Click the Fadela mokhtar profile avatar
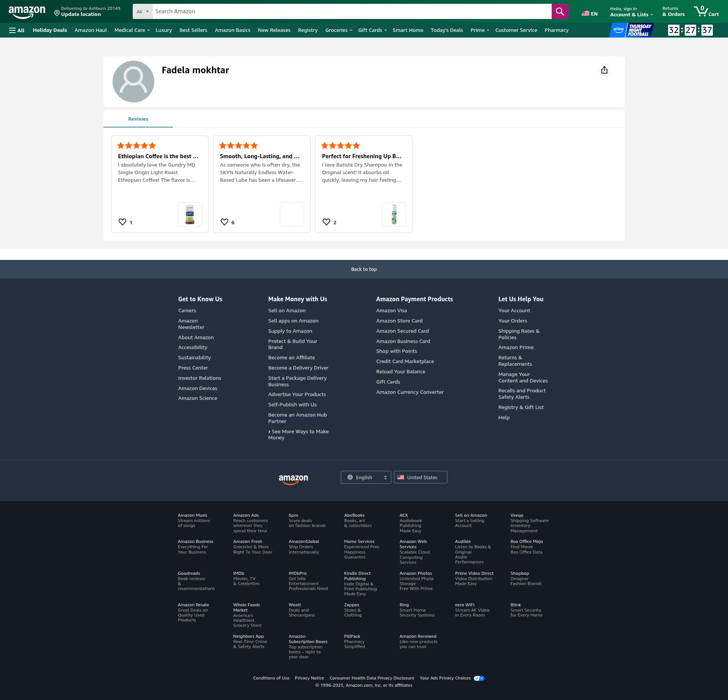The width and height of the screenshot is (728, 700). (x=133, y=82)
